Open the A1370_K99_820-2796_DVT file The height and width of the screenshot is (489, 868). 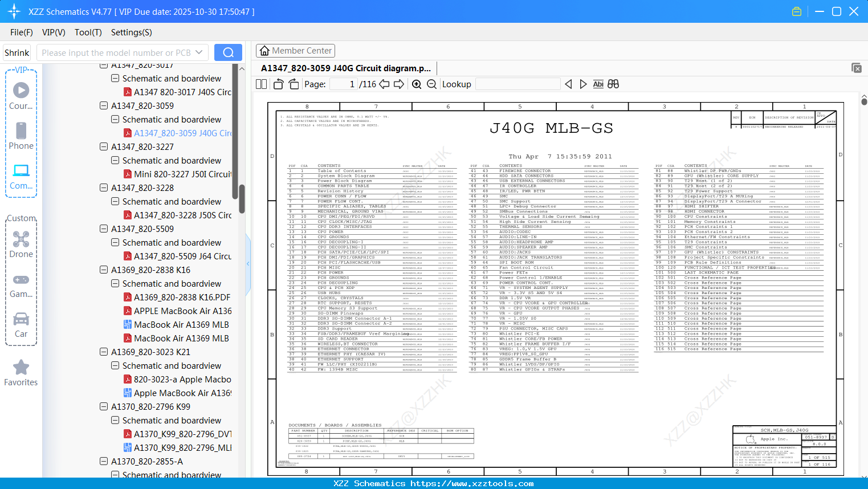click(178, 434)
